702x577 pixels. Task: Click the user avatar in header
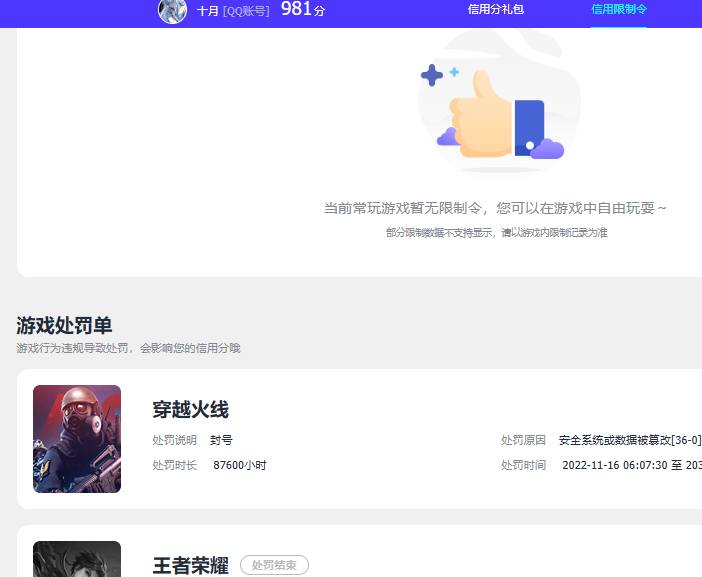click(x=172, y=11)
